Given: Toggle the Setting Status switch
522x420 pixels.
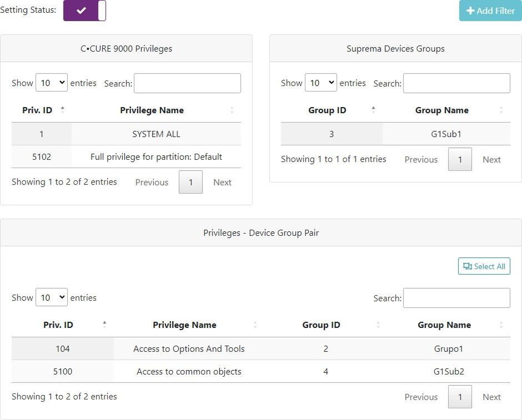Looking at the screenshot, I should (84, 11).
